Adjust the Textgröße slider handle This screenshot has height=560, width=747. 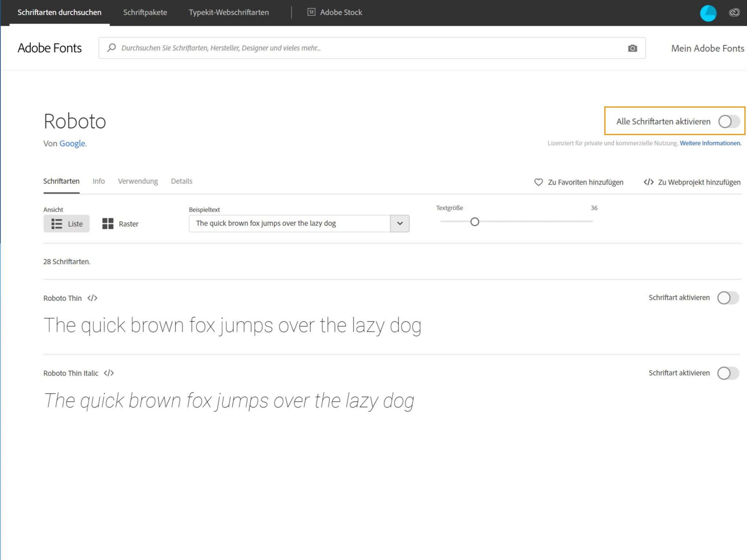474,222
